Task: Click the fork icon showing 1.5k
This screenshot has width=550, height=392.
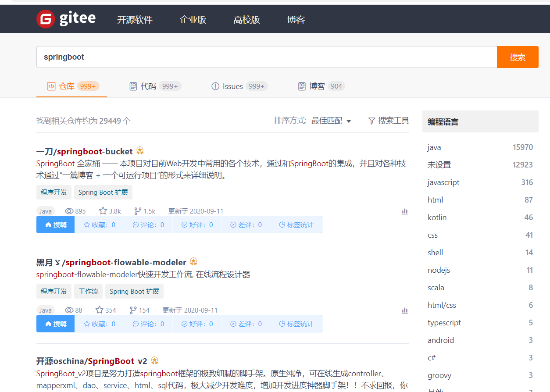Action: [138, 211]
